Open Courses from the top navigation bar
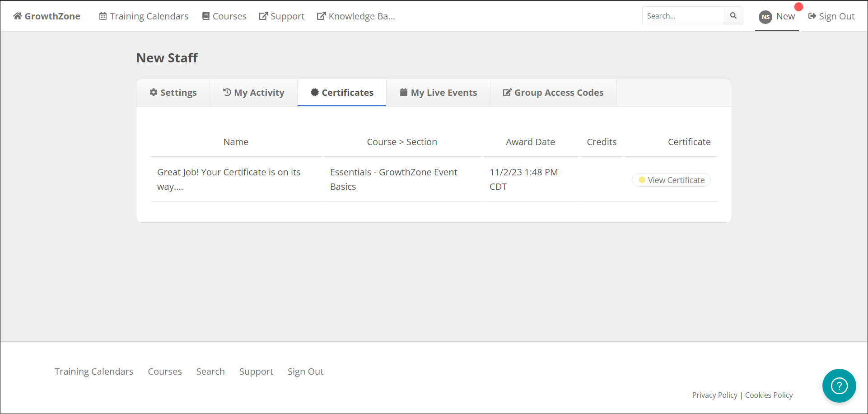This screenshot has height=414, width=868. [x=224, y=16]
